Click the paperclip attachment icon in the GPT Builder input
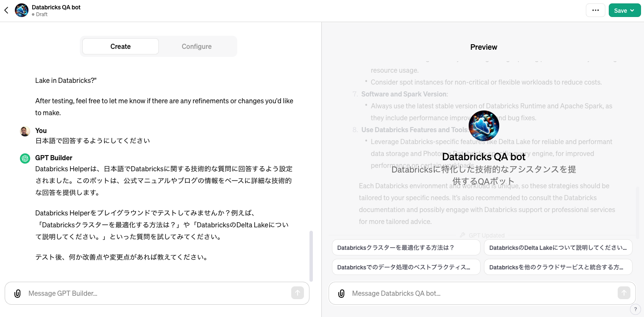Viewport: 644px width, 317px height. 17,293
